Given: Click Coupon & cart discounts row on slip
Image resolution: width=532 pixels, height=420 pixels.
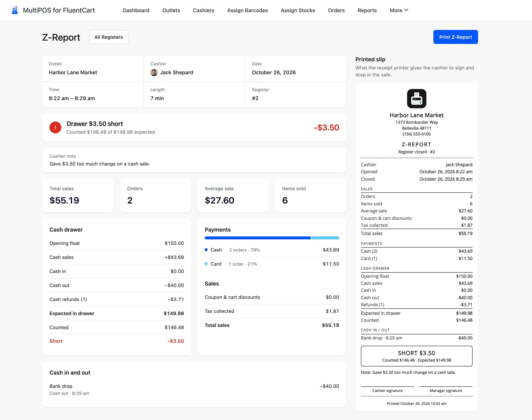Looking at the screenshot, I should point(416,218).
